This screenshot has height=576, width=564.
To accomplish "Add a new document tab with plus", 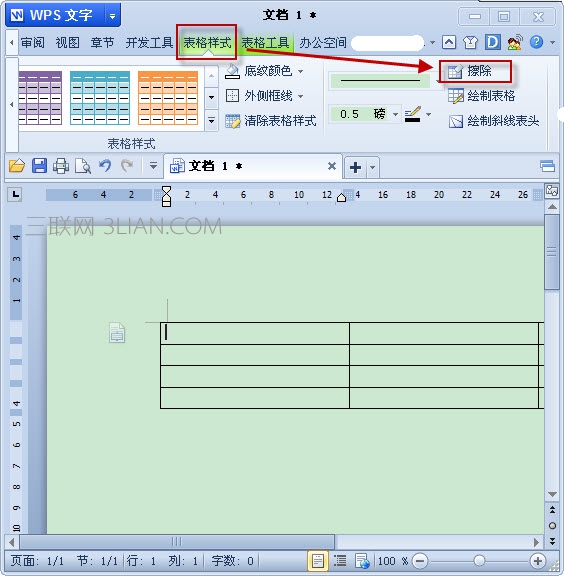I will (x=355, y=168).
